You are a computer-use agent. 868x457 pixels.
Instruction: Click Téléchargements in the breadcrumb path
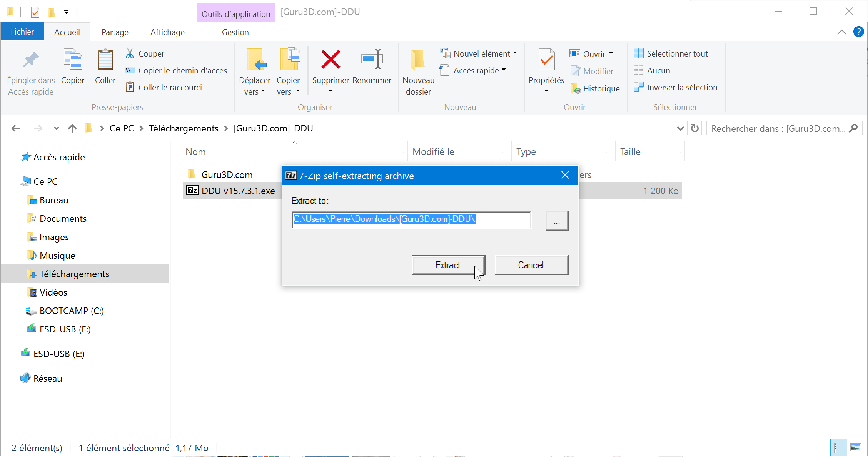[x=184, y=128]
